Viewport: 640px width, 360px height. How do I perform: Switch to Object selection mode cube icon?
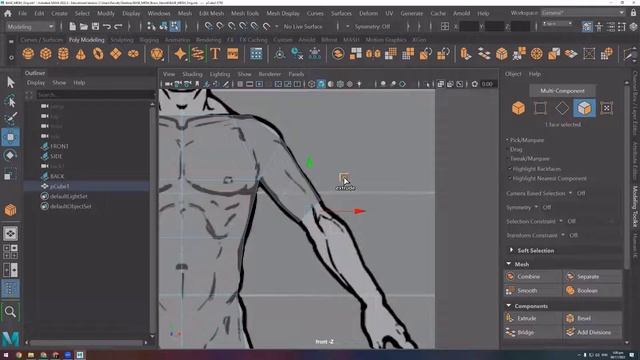518,108
